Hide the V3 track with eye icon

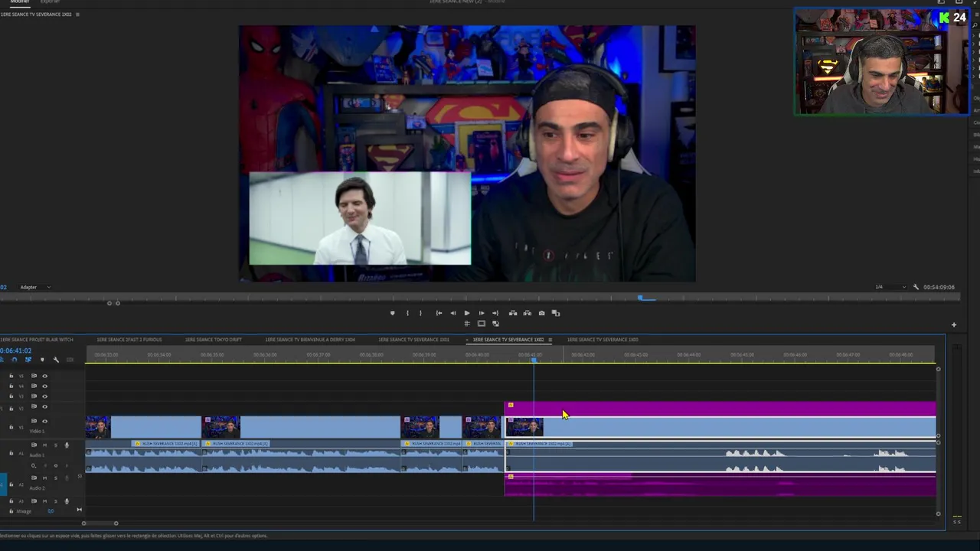44,396
